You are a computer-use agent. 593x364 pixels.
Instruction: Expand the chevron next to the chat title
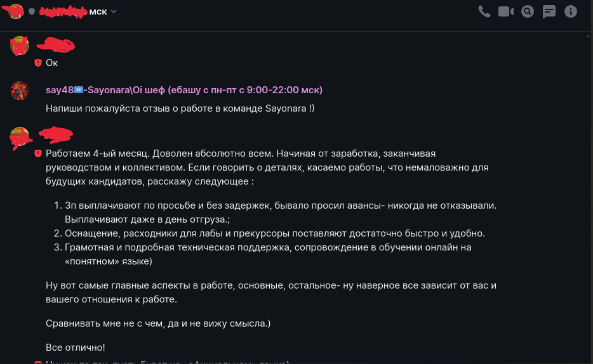pos(114,11)
